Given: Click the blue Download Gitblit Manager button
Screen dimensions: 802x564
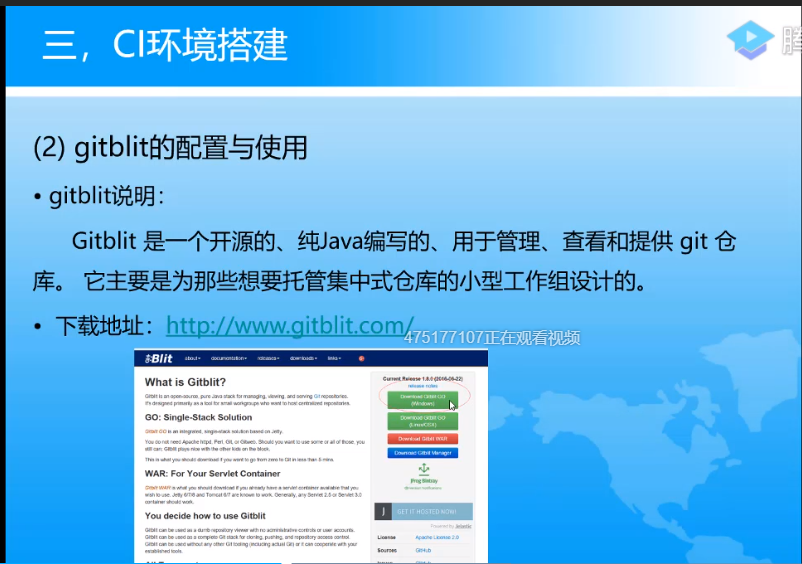Looking at the screenshot, I should pos(422,453).
